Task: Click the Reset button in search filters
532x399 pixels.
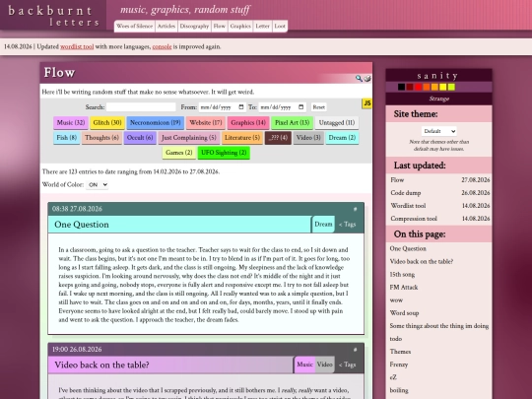Action: pyautogui.click(x=318, y=107)
